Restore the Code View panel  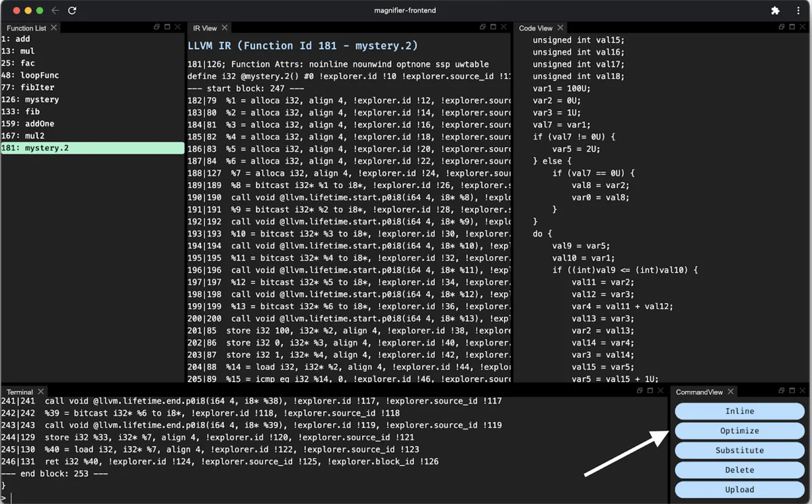782,27
